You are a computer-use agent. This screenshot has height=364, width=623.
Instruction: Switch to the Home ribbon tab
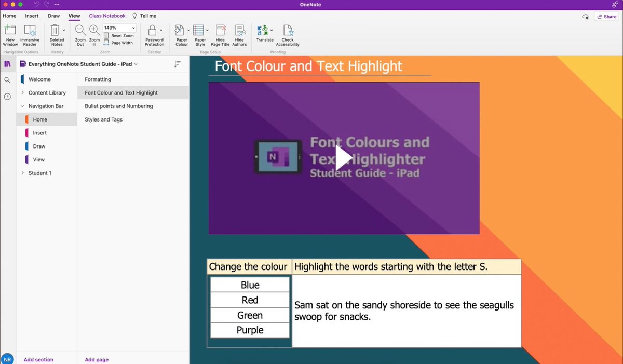coord(9,16)
